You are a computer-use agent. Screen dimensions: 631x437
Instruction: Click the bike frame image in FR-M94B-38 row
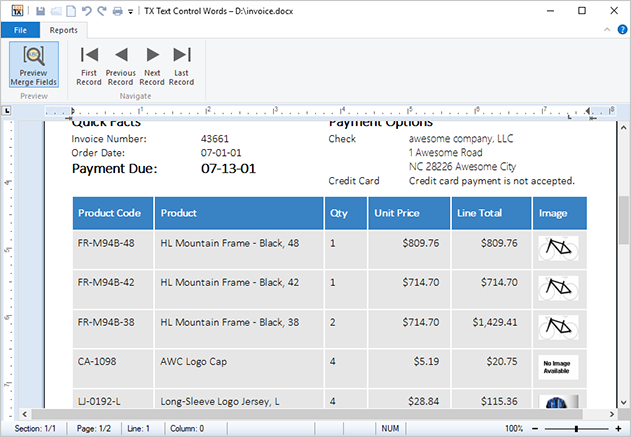pyautogui.click(x=559, y=327)
